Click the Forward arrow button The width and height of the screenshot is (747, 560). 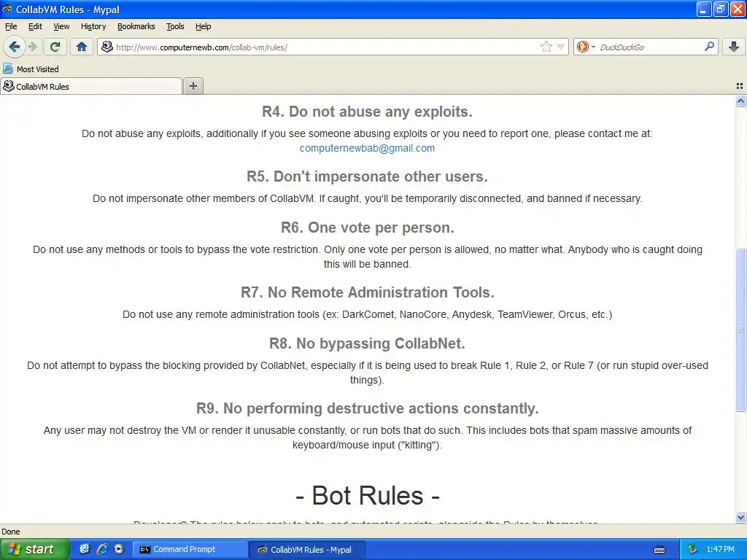[32, 47]
